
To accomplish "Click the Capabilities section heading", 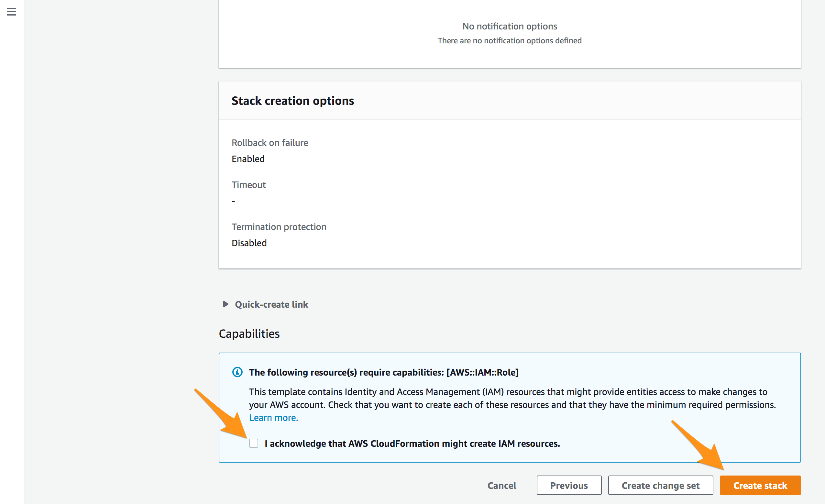I will (249, 333).
